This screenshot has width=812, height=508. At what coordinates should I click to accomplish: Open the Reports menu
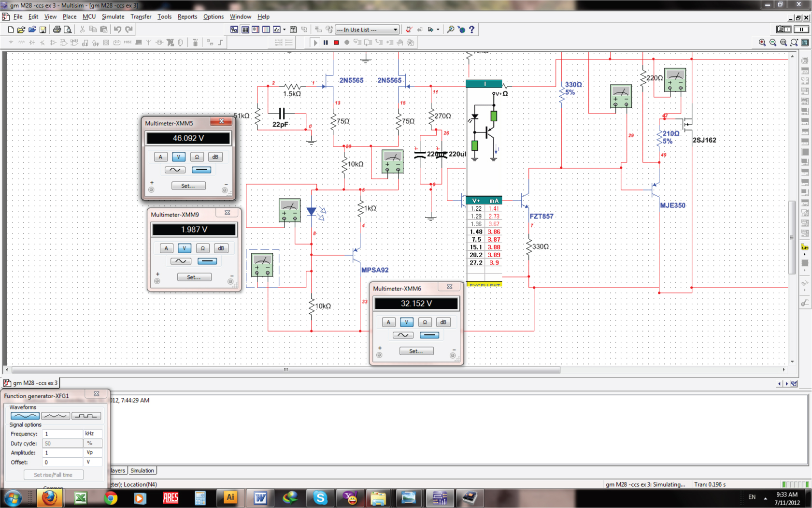tap(187, 16)
